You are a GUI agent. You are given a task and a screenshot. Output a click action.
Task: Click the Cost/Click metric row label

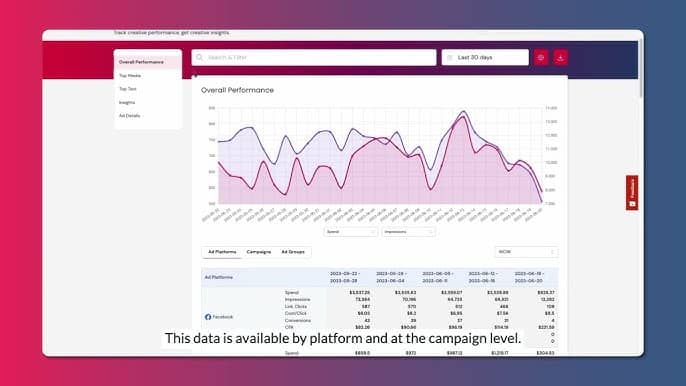pyautogui.click(x=295, y=313)
